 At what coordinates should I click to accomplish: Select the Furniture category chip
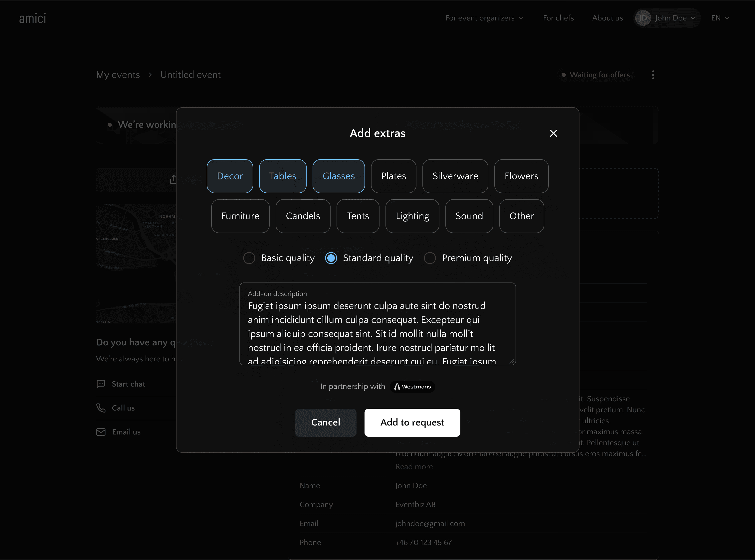(x=240, y=216)
